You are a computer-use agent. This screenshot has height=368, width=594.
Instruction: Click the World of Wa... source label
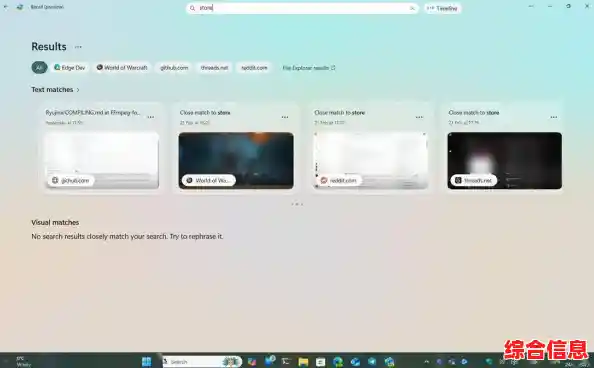pos(209,180)
